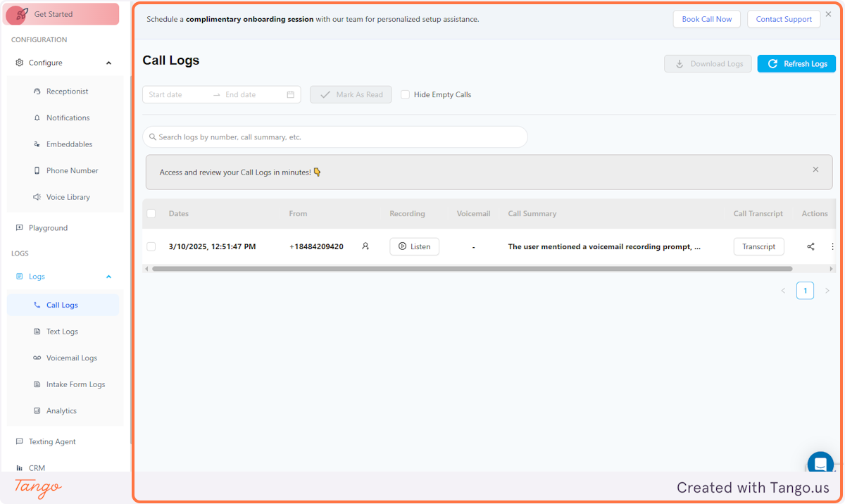Select the 3/10/2025 call row checkbox
The width and height of the screenshot is (845, 504).
tap(151, 246)
